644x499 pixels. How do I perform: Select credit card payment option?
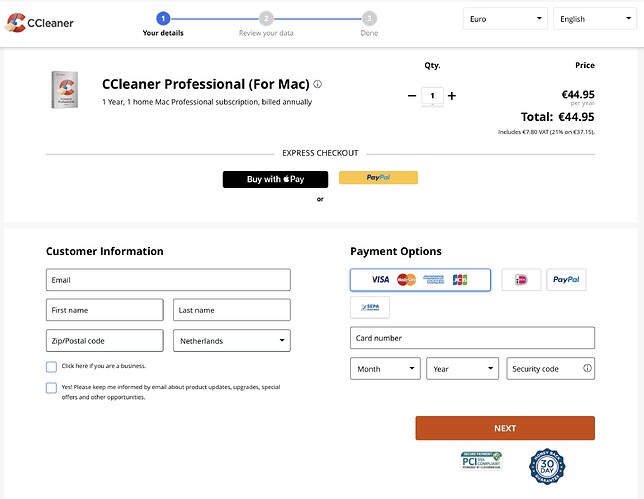(x=420, y=280)
